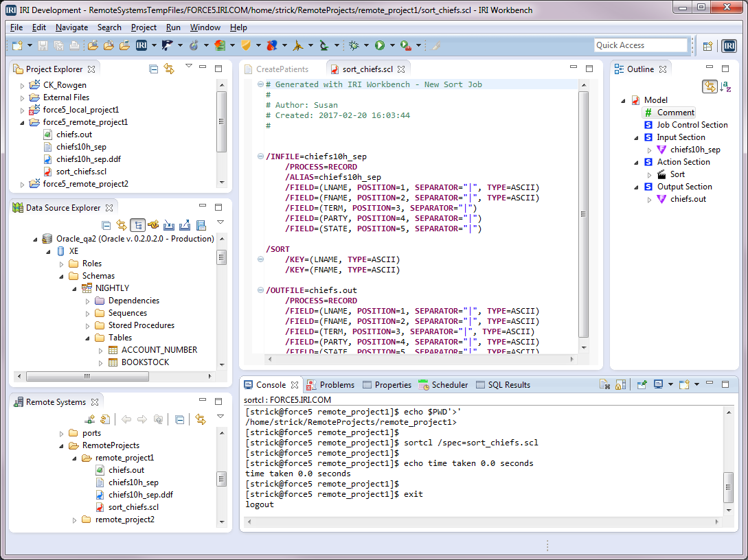The image size is (748, 560).
Task: Expand remote_project2 in Remote Systems
Action: tap(74, 520)
